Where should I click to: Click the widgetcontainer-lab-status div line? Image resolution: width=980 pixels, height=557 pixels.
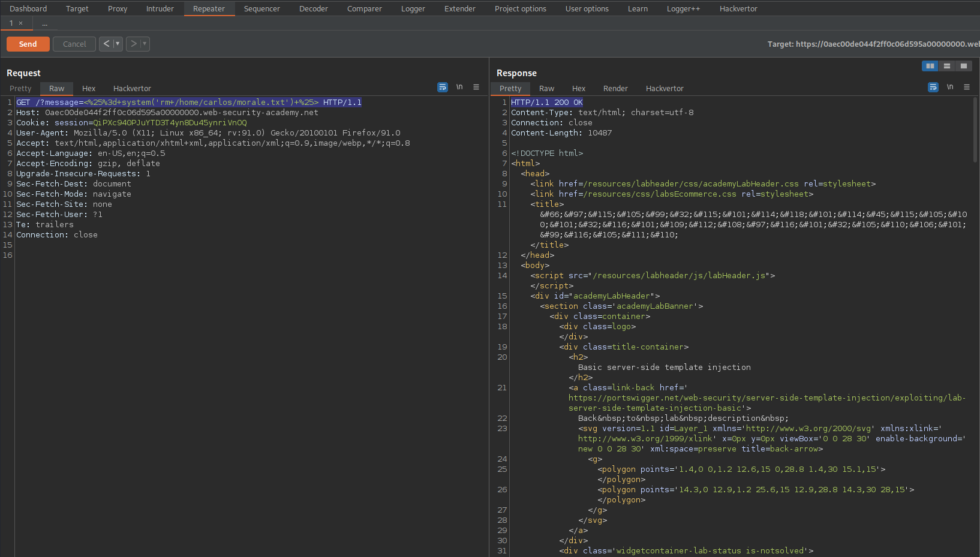686,550
